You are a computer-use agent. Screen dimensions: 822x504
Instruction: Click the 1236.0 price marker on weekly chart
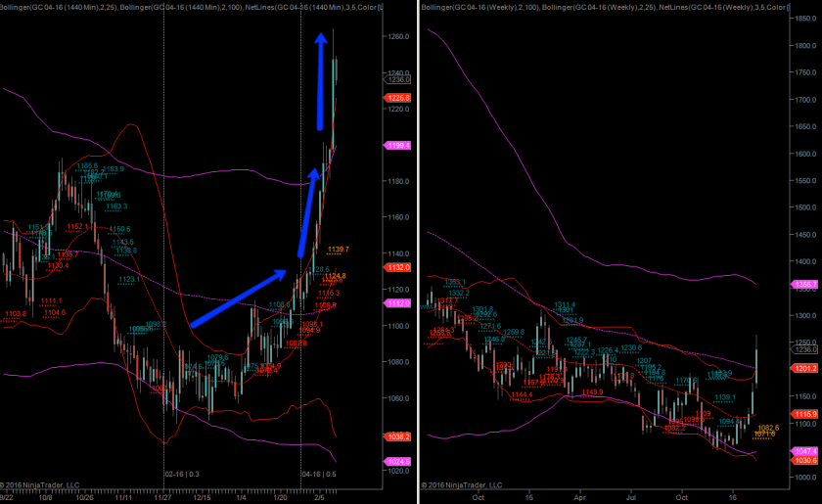point(804,349)
